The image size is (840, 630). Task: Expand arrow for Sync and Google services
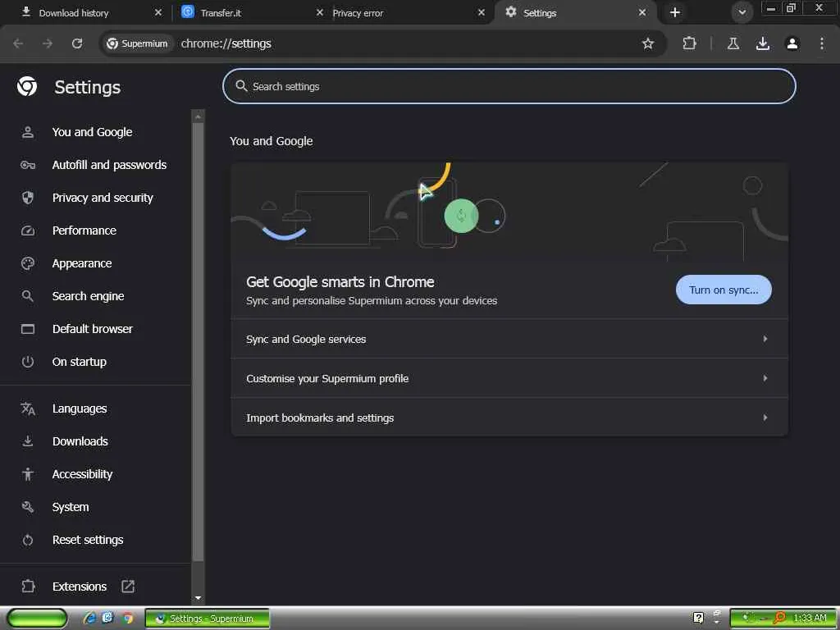click(765, 339)
